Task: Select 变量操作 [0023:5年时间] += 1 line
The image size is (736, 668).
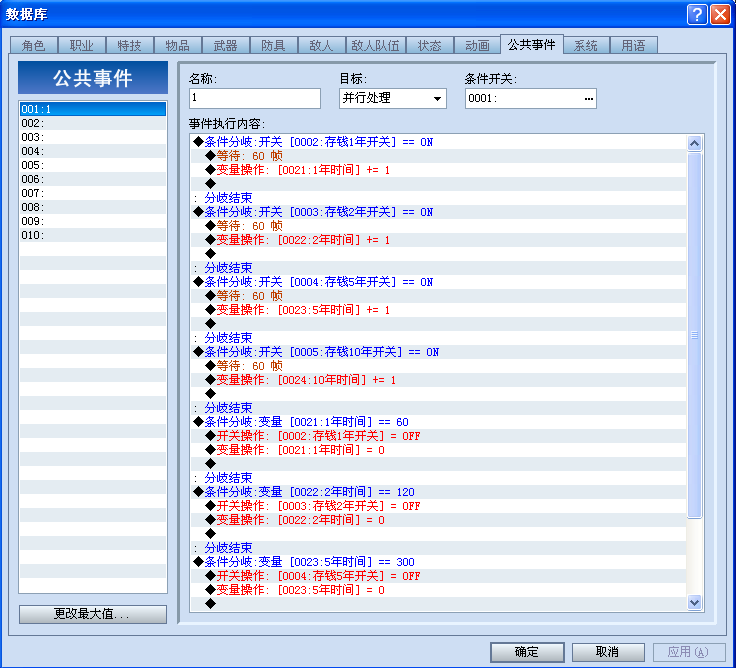Action: [439, 310]
